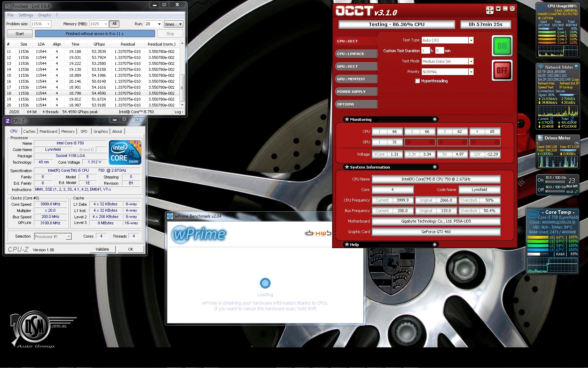Open the OPTIONS tab in OCCT
The width and height of the screenshot is (588, 368).
(x=356, y=104)
